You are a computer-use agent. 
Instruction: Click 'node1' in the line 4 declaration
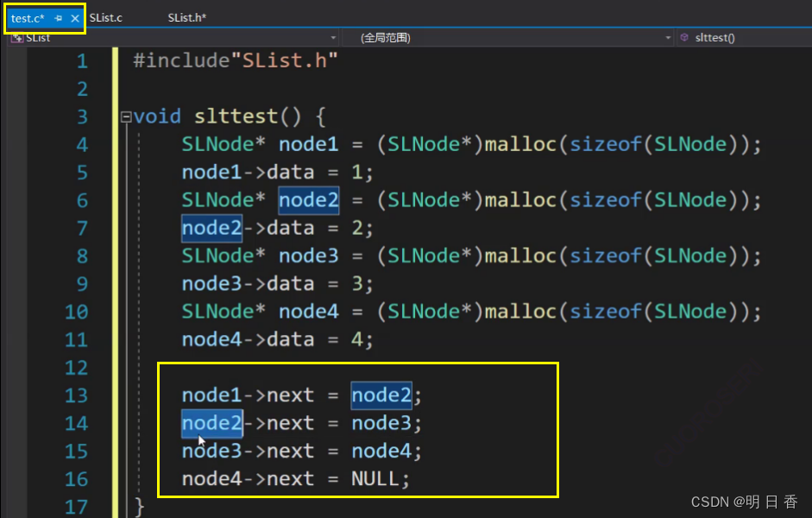(x=309, y=144)
